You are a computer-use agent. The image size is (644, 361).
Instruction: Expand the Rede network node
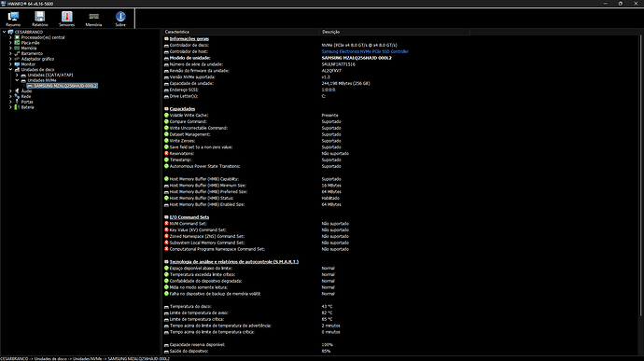[10, 96]
